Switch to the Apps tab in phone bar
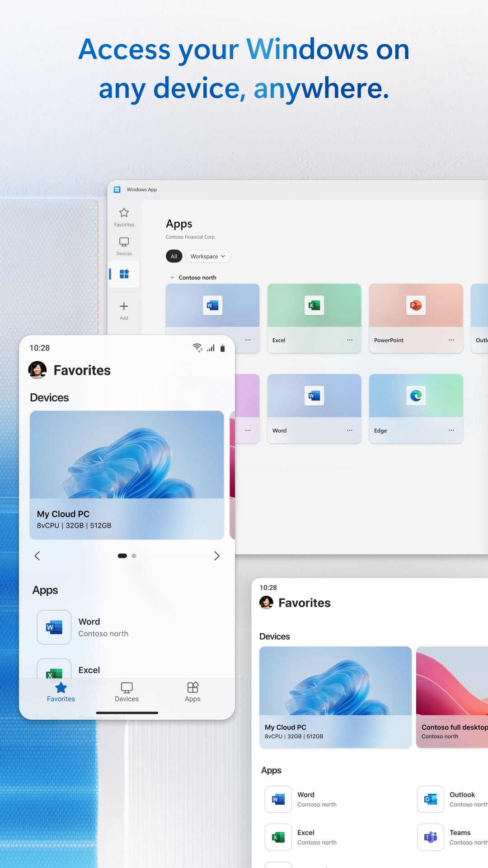The height and width of the screenshot is (868, 488). pyautogui.click(x=192, y=692)
